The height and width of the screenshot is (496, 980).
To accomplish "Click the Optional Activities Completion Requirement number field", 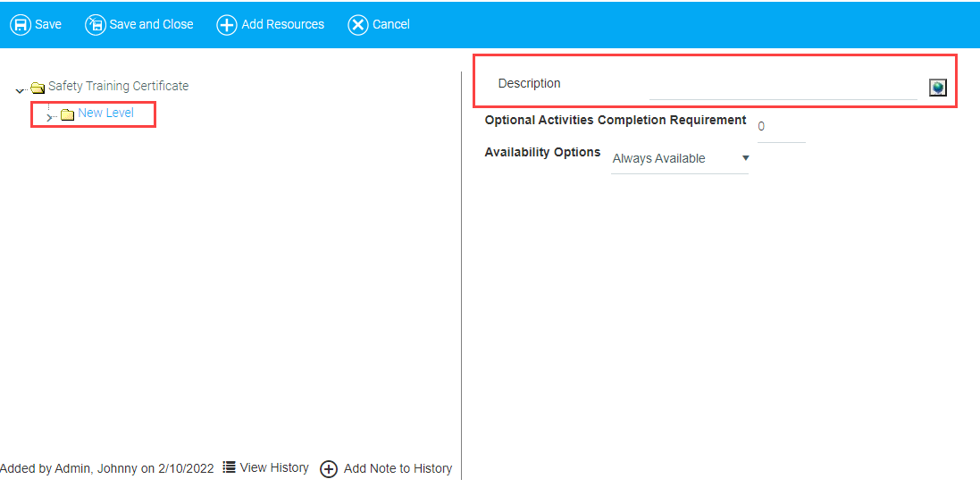I will point(780,128).
